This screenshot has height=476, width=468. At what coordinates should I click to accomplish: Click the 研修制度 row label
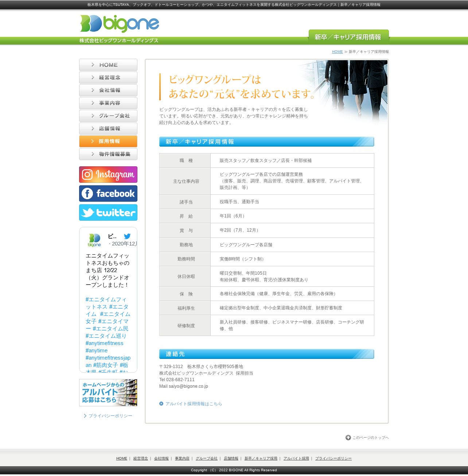(x=185, y=325)
